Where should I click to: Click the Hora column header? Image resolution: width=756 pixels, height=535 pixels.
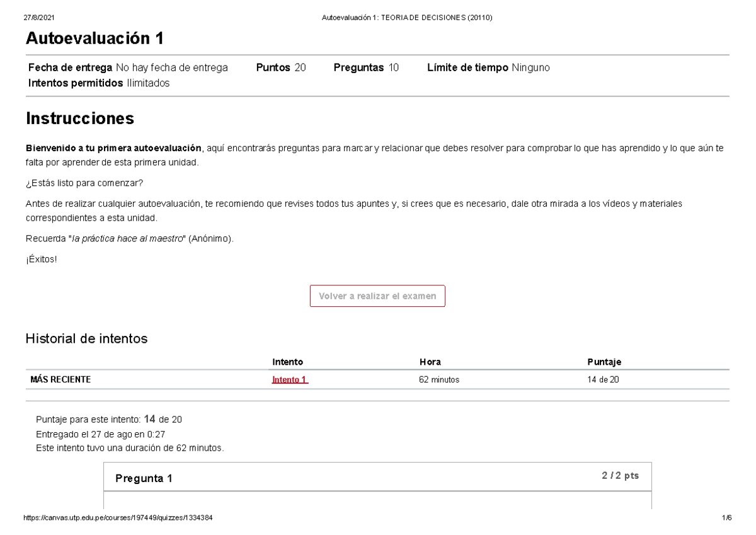[x=430, y=362]
